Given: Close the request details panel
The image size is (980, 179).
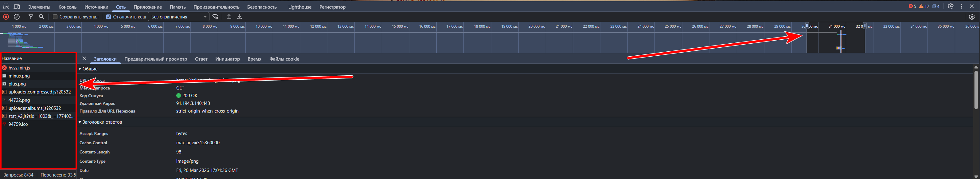Looking at the screenshot, I should [84, 59].
